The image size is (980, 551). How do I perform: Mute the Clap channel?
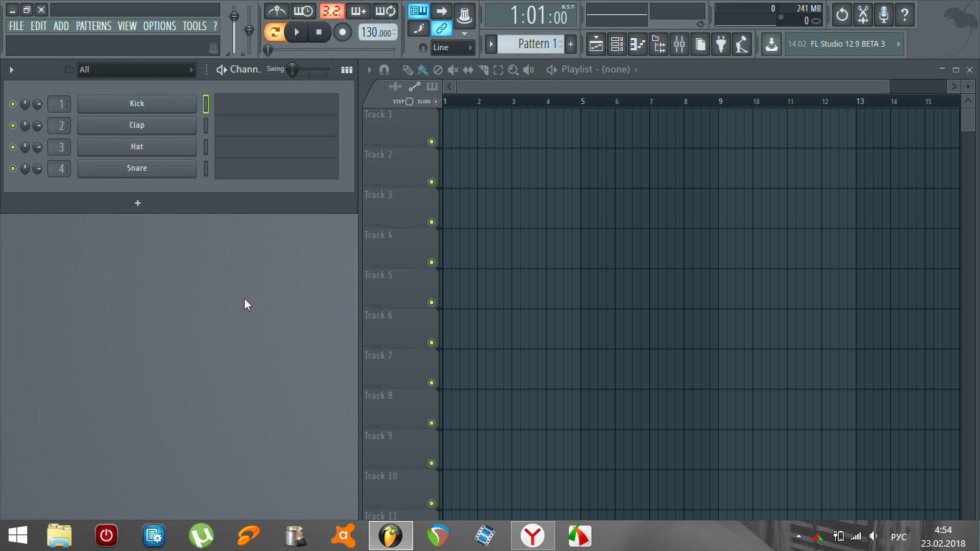click(12, 126)
